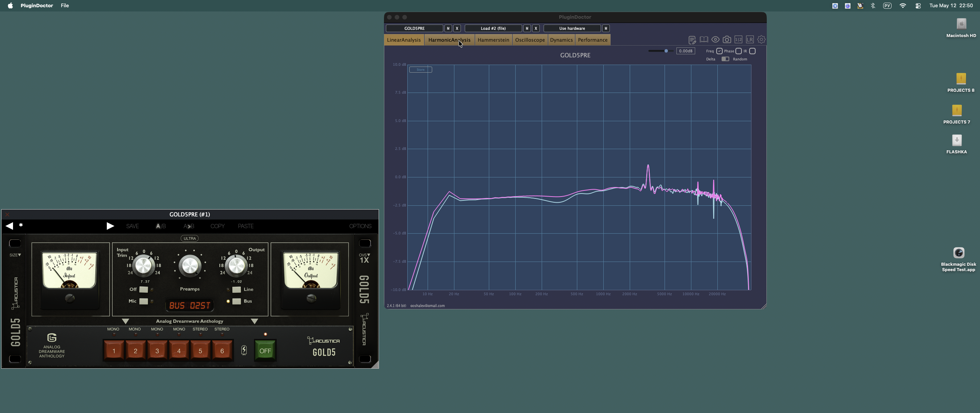The image size is (980, 413).
Task: Open the GOLD5PRE plugin slot selector
Action: [415, 28]
